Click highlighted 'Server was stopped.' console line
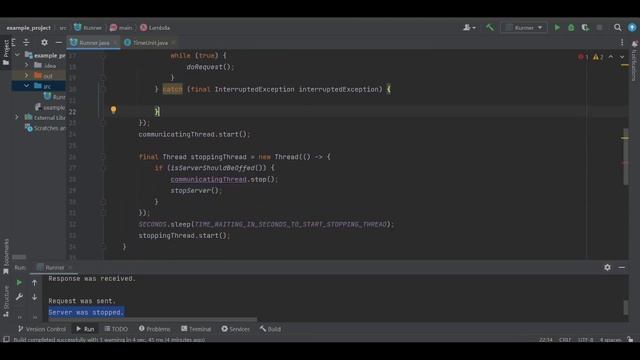The width and height of the screenshot is (640, 360). click(x=86, y=312)
